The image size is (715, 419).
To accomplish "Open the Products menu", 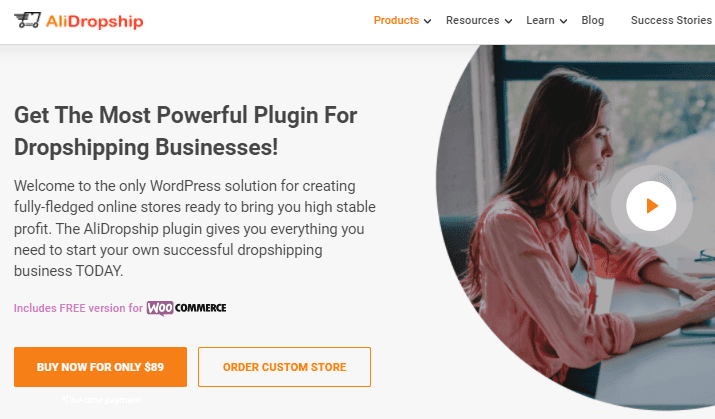I will (396, 21).
